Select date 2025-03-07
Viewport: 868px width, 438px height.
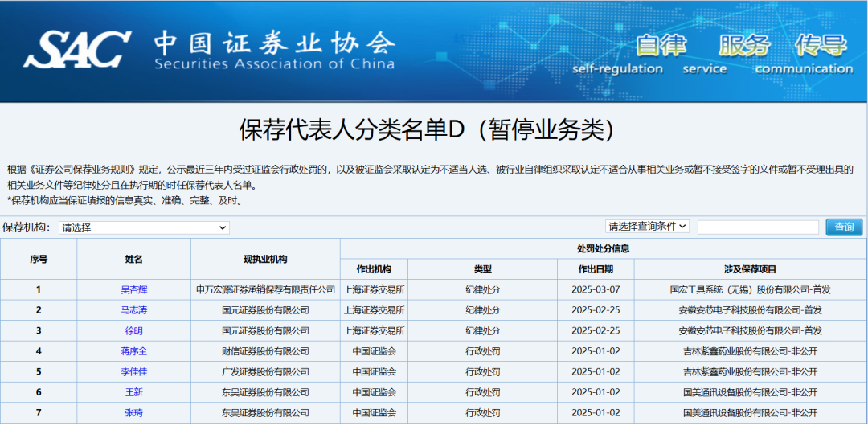click(596, 289)
